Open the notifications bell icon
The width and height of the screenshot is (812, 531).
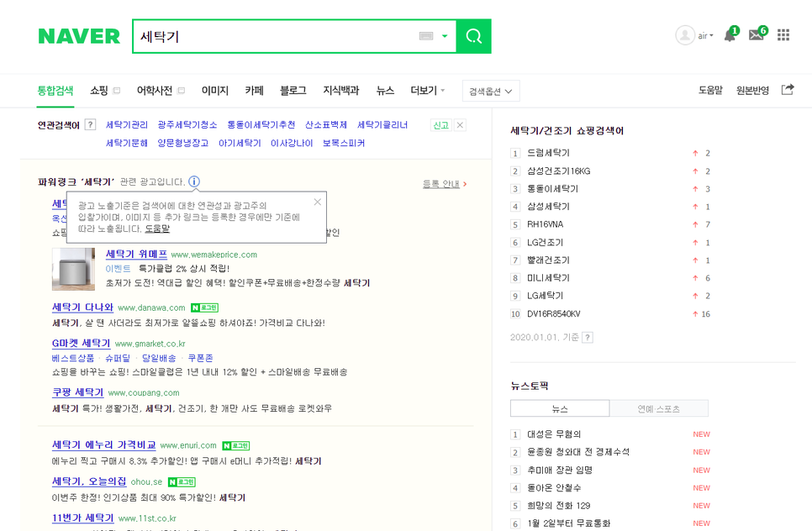pos(730,34)
